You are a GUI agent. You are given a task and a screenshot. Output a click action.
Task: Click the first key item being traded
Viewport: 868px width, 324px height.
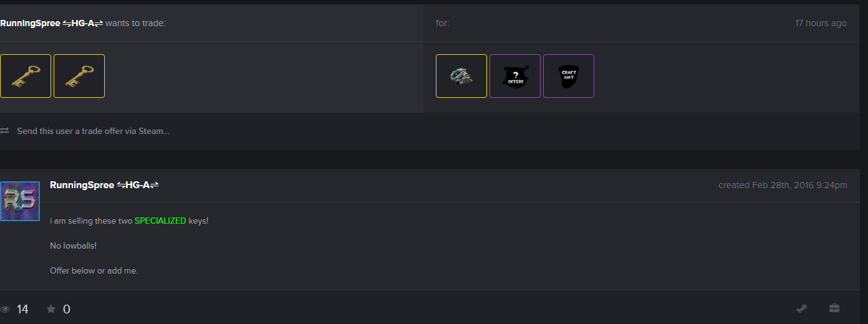click(26, 76)
